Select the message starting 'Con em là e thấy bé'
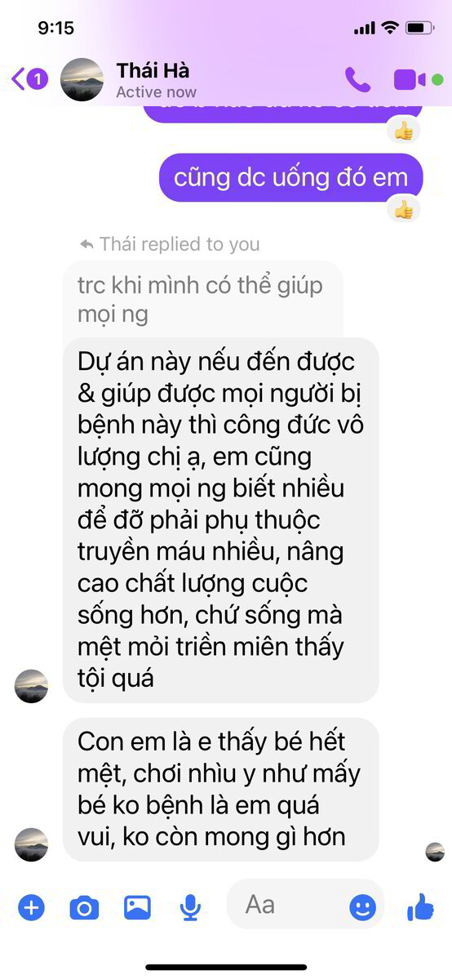Screen dimensions: 452x980 click(x=220, y=790)
